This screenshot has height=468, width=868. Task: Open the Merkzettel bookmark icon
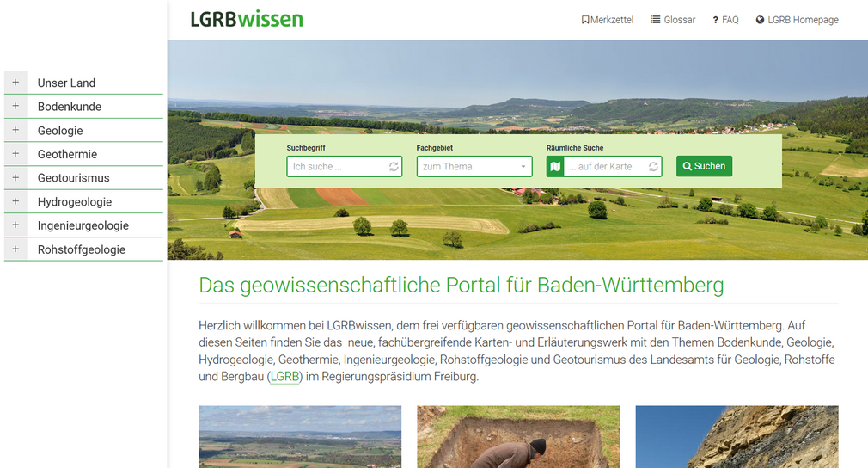pos(584,20)
